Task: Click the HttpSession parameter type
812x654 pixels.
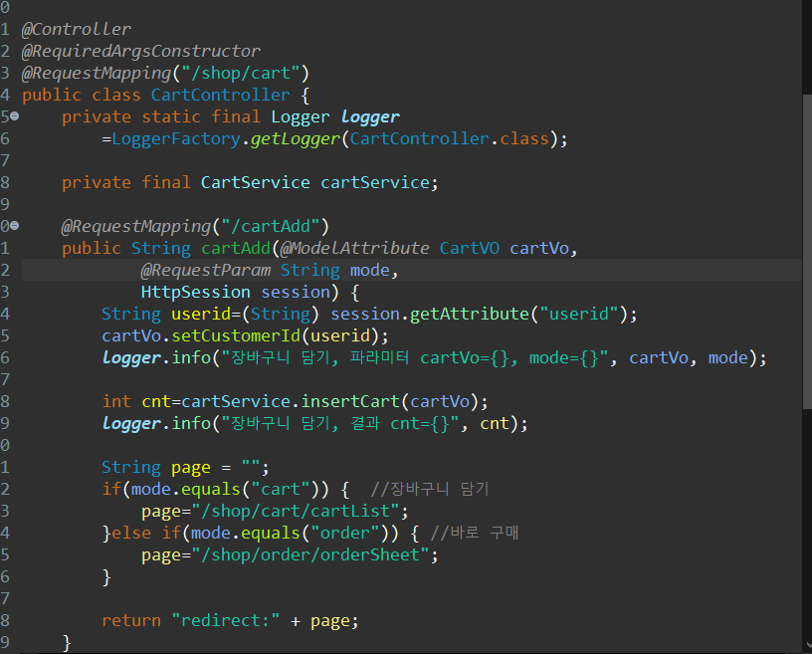Action: coord(196,293)
